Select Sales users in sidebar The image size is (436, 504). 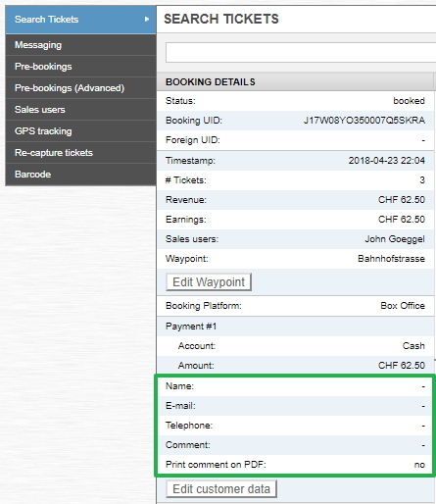tap(80, 110)
